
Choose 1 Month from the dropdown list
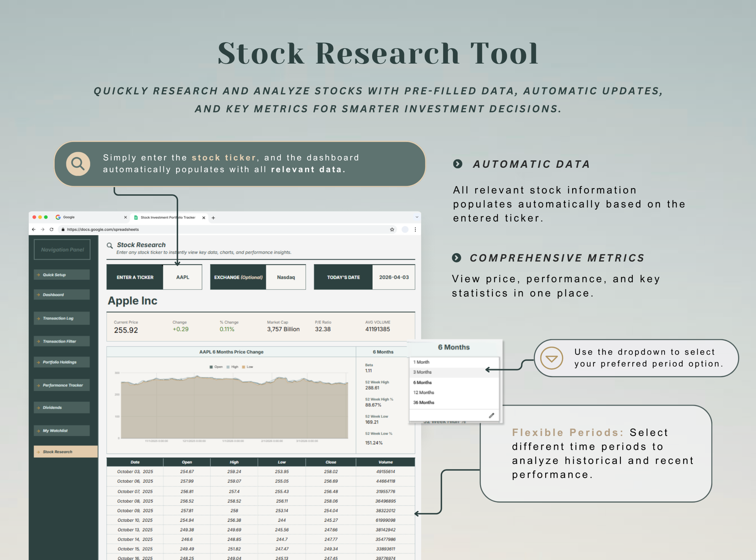point(454,362)
